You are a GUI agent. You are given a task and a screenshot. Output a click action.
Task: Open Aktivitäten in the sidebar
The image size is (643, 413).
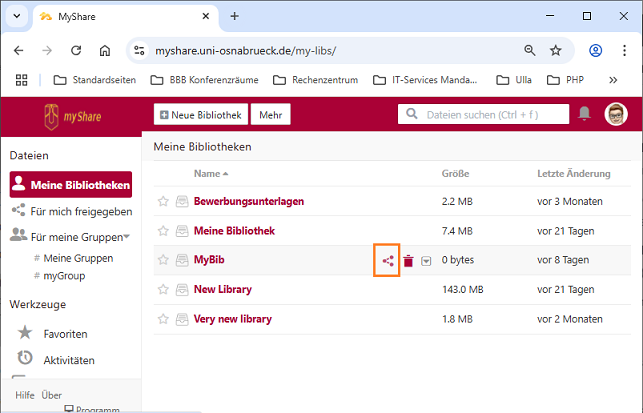click(x=68, y=359)
